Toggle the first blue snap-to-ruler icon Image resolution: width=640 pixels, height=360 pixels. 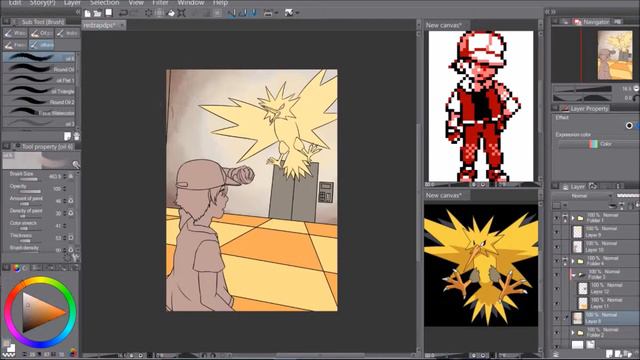click(231, 13)
